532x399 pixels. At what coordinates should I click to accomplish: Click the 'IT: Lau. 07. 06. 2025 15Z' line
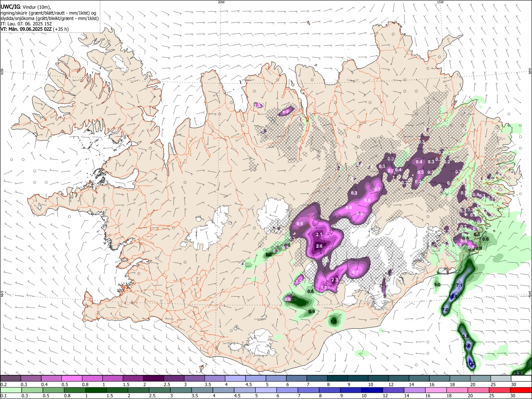(26, 24)
